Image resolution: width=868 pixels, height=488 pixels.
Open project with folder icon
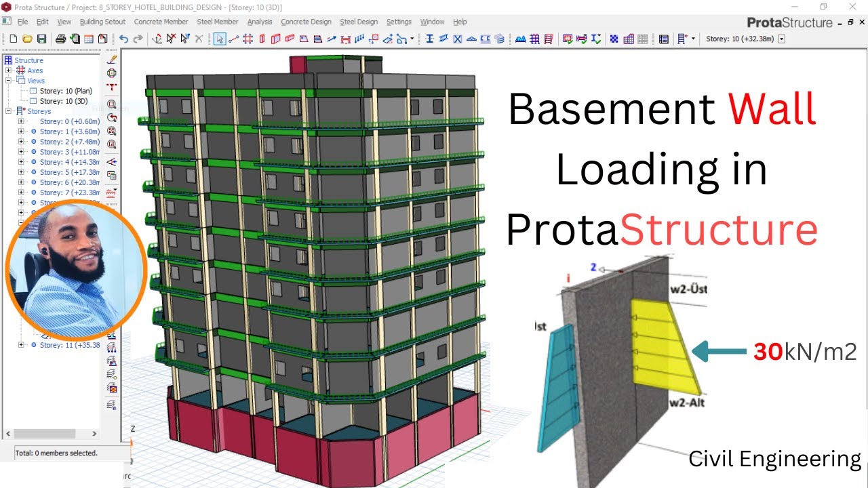click(27, 39)
